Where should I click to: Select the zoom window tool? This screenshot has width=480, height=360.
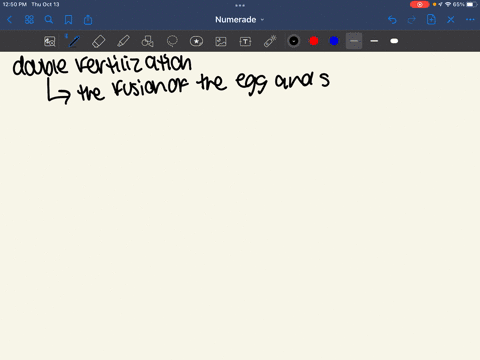(x=50, y=41)
